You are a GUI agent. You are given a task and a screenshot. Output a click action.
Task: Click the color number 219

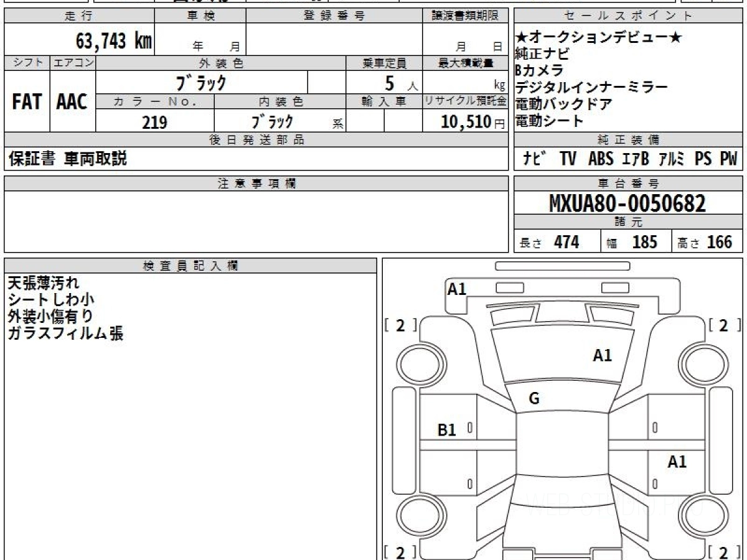154,122
